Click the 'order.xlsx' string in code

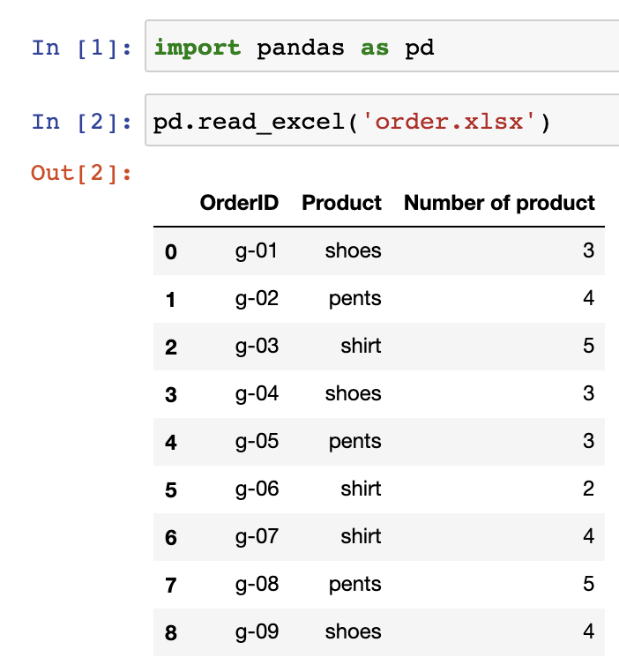(450, 122)
